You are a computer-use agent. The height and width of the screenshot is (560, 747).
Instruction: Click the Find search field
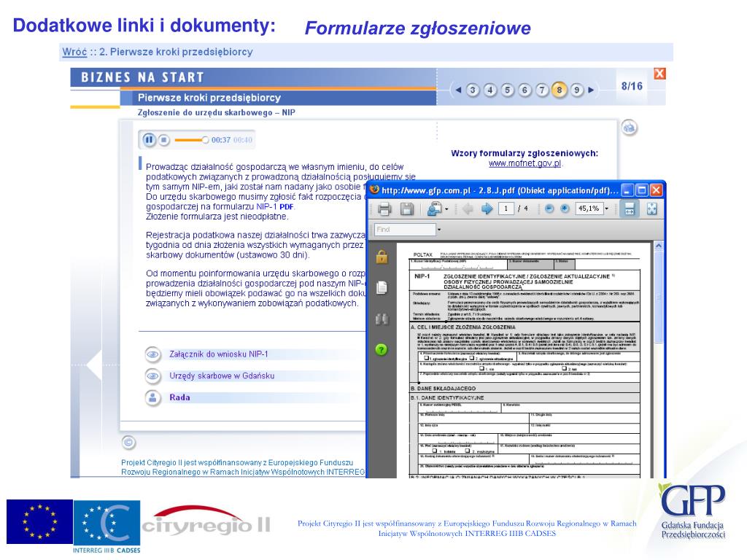click(405, 230)
